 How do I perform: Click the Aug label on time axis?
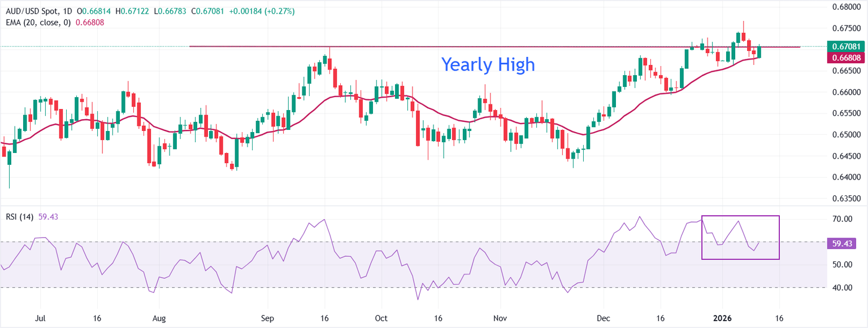click(x=159, y=319)
